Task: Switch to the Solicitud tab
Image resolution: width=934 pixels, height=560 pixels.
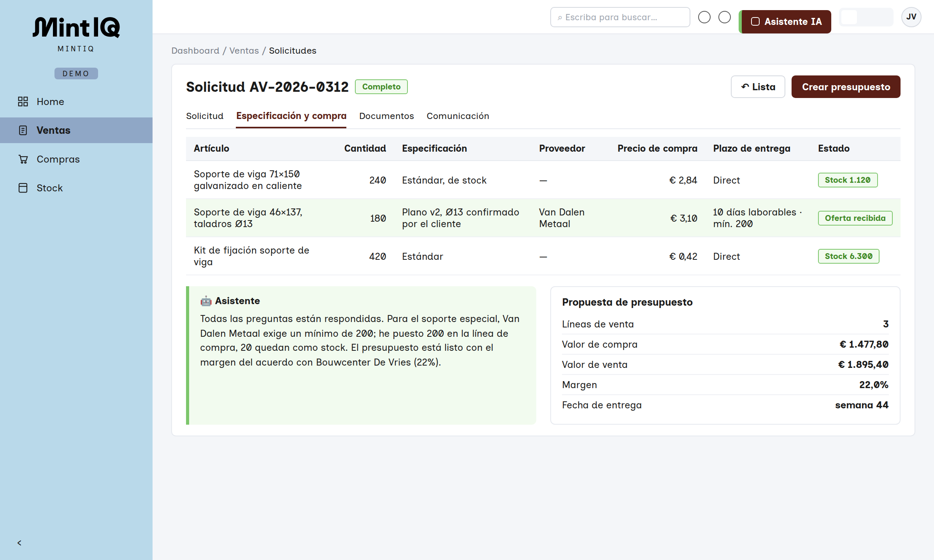Action: click(x=205, y=116)
